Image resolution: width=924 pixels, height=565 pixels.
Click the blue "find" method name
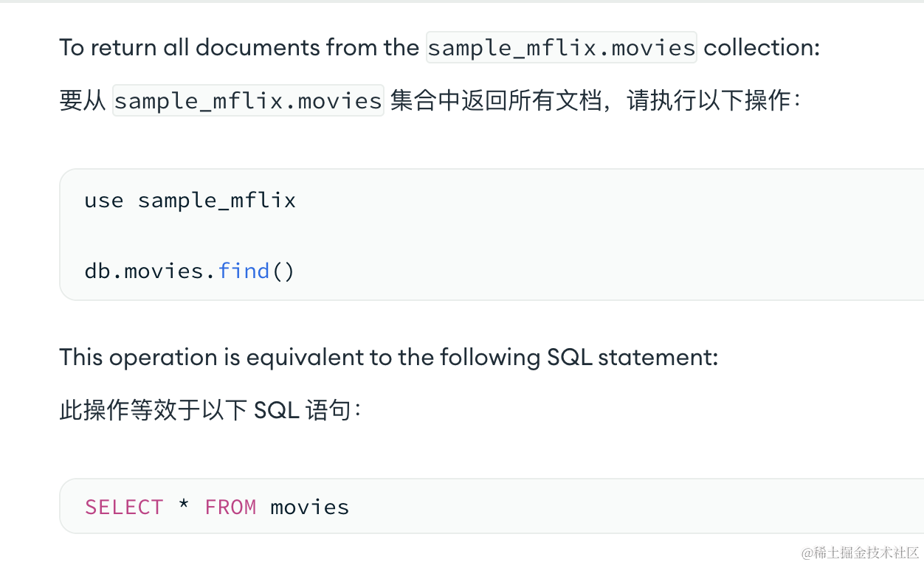point(244,271)
